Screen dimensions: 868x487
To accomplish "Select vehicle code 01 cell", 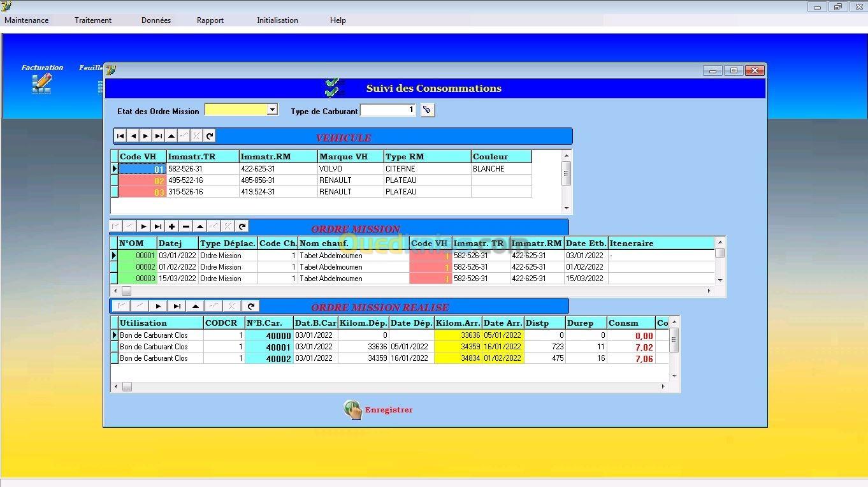I will tap(142, 169).
